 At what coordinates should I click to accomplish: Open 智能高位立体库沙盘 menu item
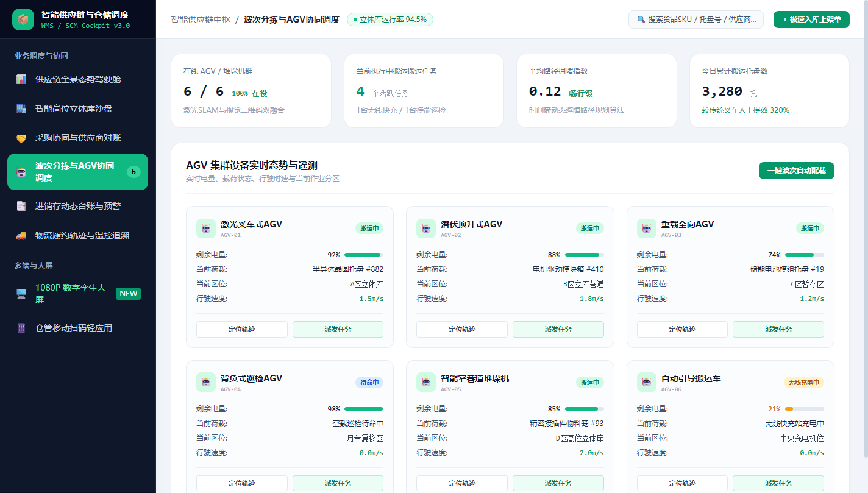(77, 108)
